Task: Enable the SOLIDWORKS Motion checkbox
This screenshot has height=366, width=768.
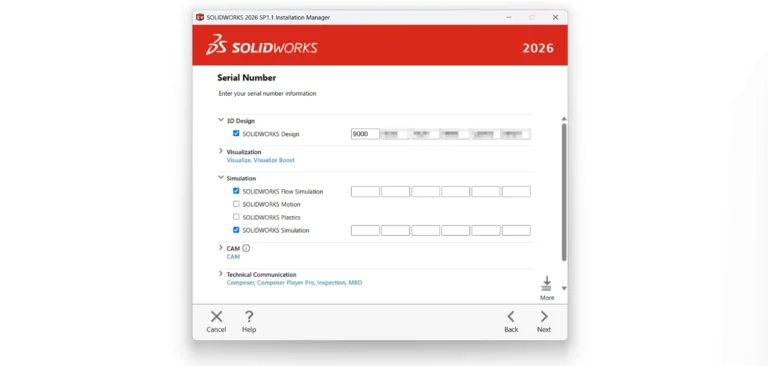Action: click(x=236, y=204)
